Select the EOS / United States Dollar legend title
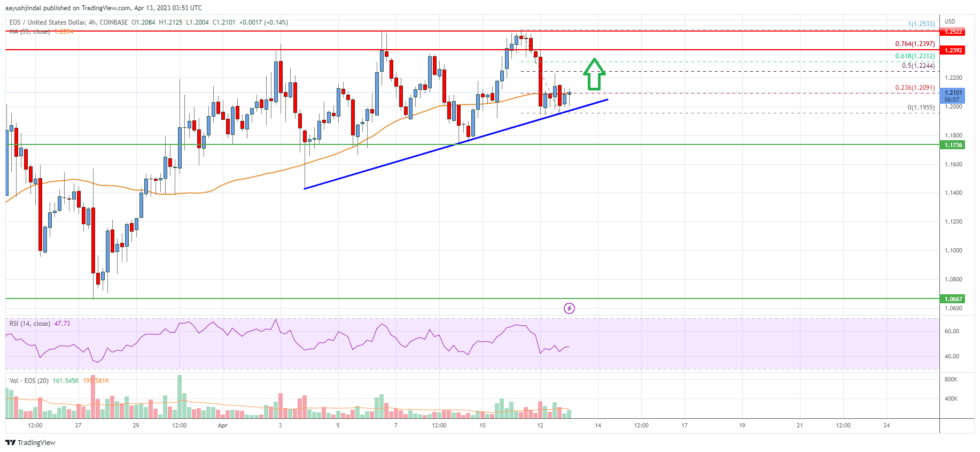This screenshot has height=452, width=980. [68, 22]
